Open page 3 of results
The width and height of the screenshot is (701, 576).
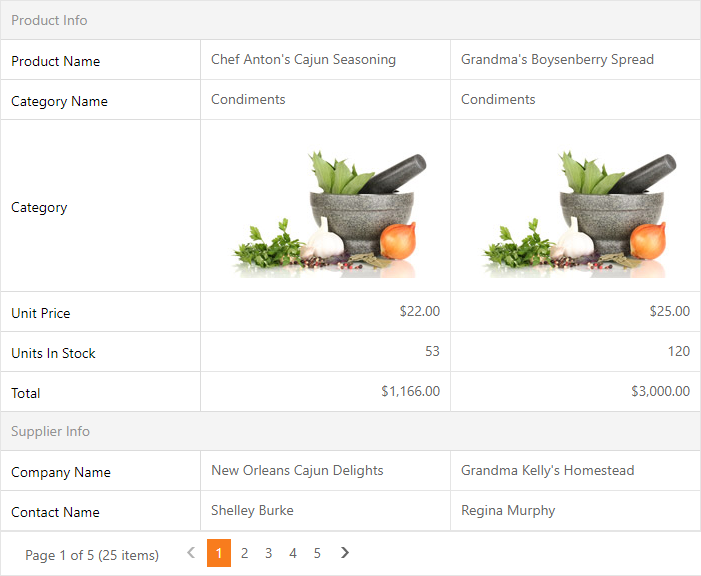(x=268, y=553)
